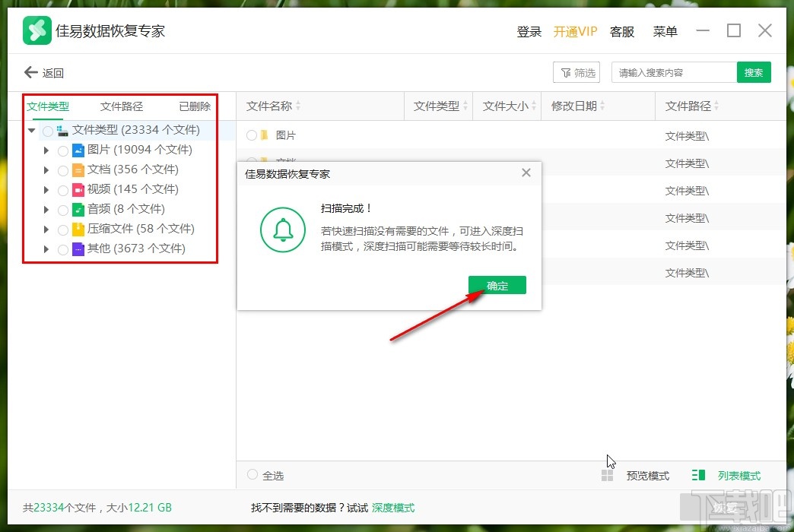
Task: Expand the 图片 tree node
Action: 46,150
